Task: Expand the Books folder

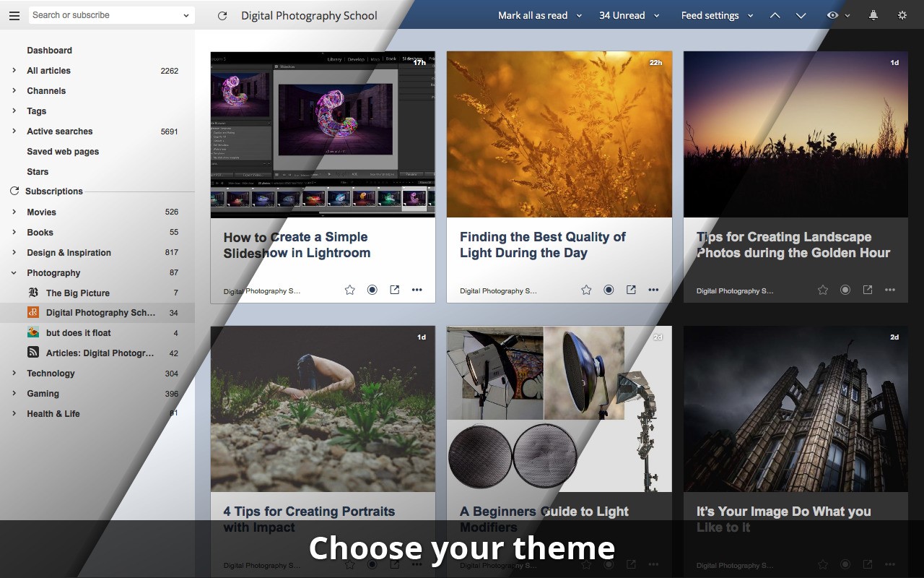Action: click(x=14, y=232)
